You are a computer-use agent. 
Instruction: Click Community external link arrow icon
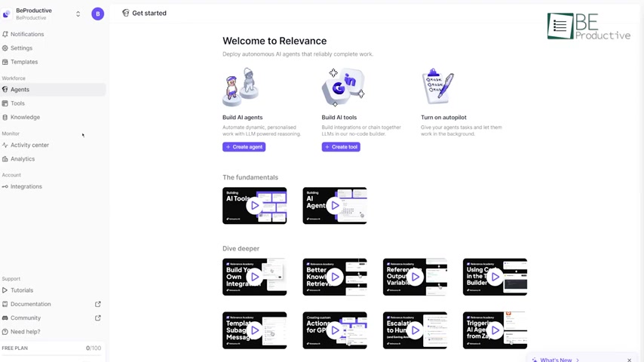point(98,318)
